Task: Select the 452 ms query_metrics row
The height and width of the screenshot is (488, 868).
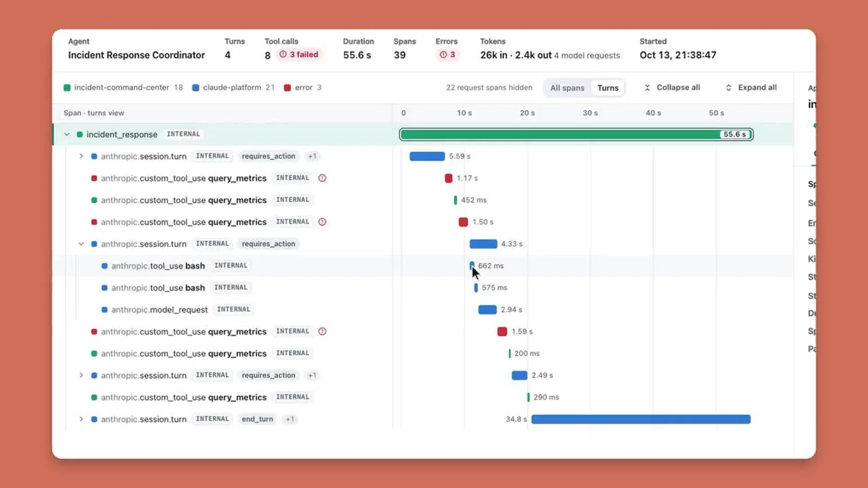Action: pos(423,200)
